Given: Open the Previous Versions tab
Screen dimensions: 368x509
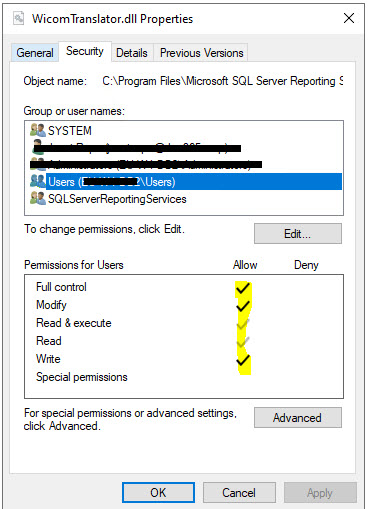Looking at the screenshot, I should 202,53.
